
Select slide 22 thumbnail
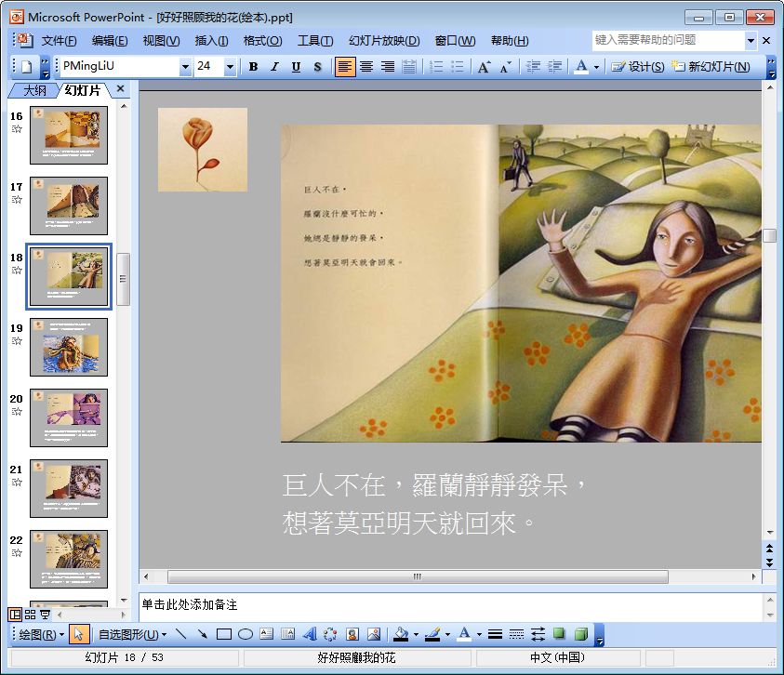point(69,559)
